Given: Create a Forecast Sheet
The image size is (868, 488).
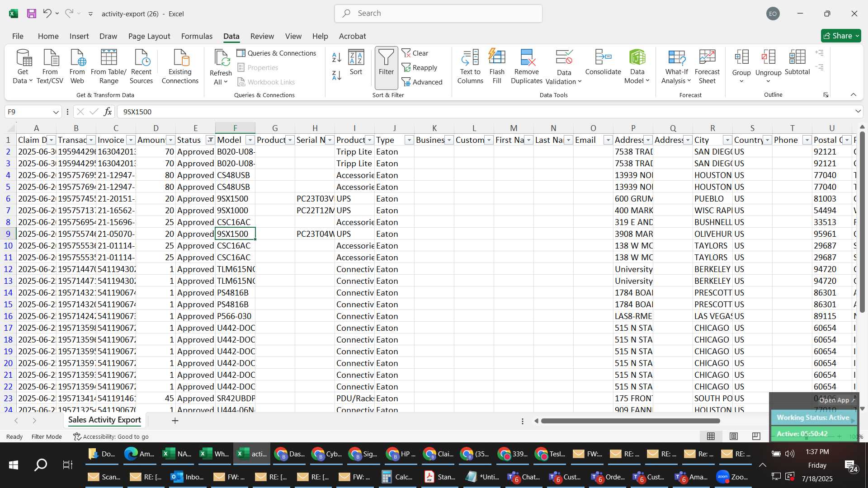Looking at the screenshot, I should point(707,67).
